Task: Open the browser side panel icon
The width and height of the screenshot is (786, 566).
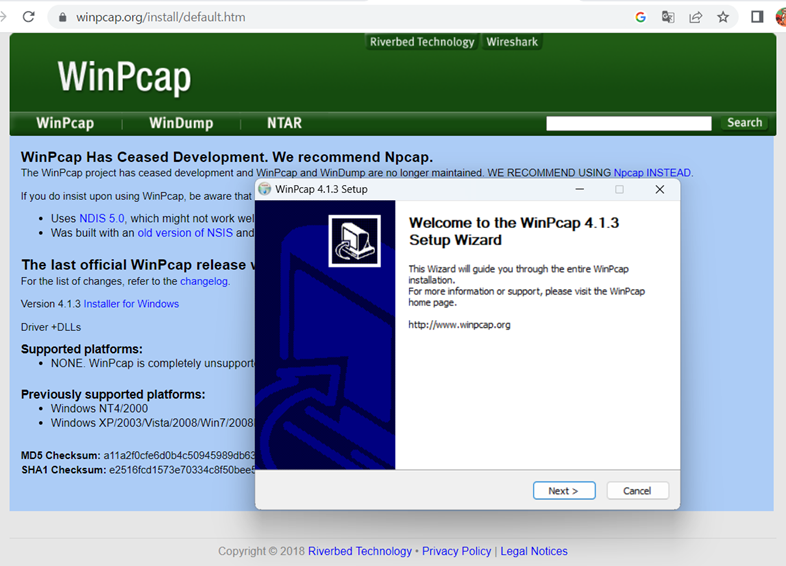Action: click(x=757, y=17)
